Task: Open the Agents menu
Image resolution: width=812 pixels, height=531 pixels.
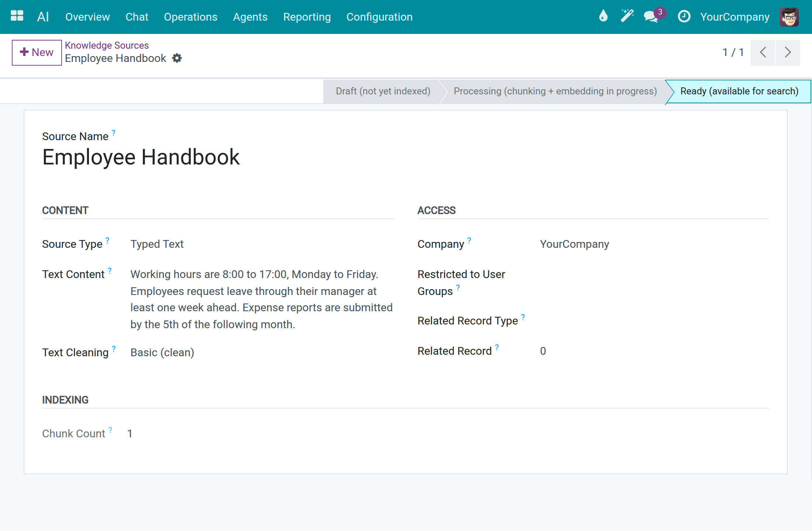Action: tap(250, 17)
